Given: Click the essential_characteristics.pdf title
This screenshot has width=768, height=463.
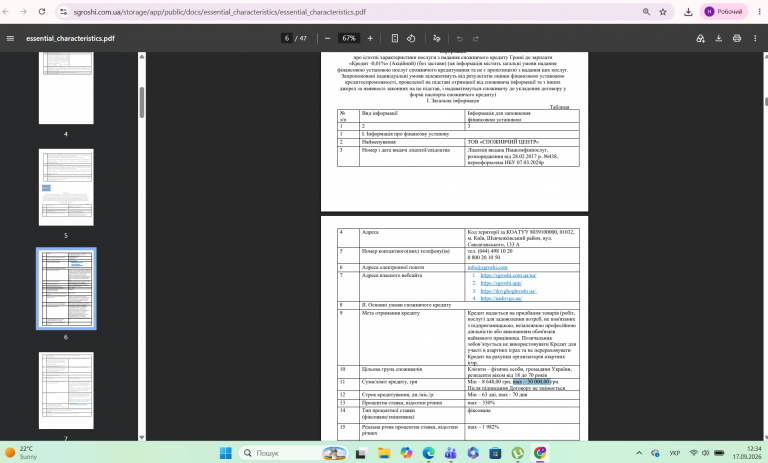Looking at the screenshot, I should pos(70,38).
